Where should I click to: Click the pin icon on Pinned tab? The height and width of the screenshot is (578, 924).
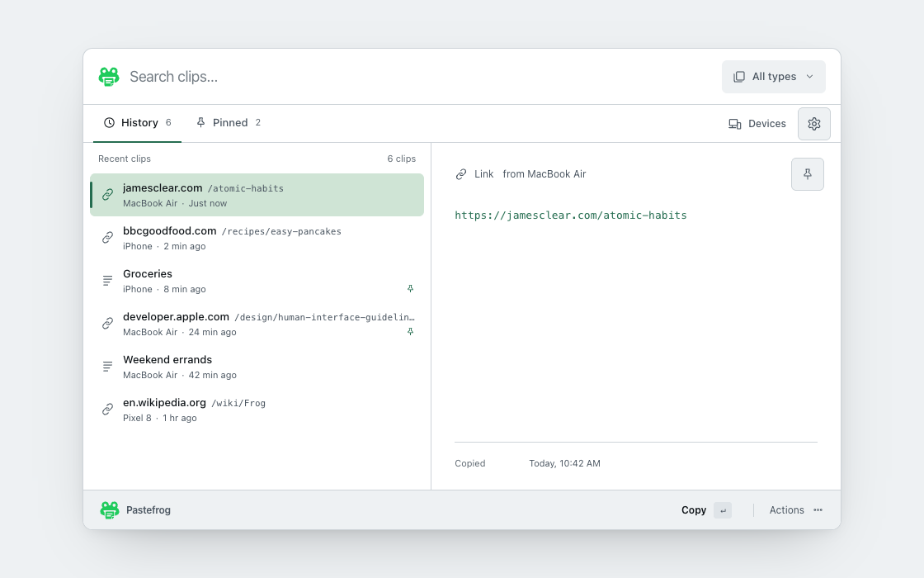[201, 123]
